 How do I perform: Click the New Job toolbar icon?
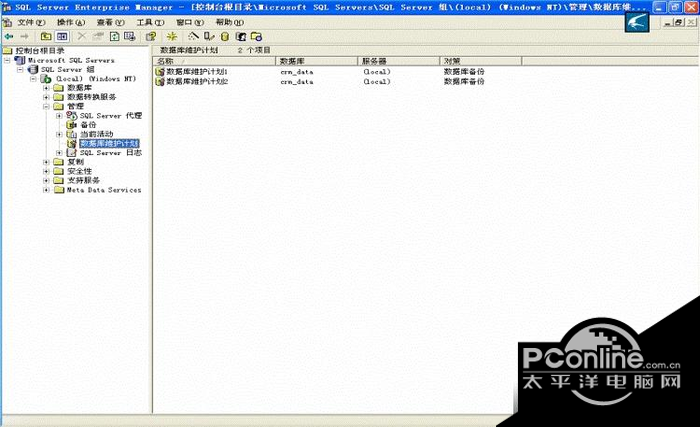[256, 37]
